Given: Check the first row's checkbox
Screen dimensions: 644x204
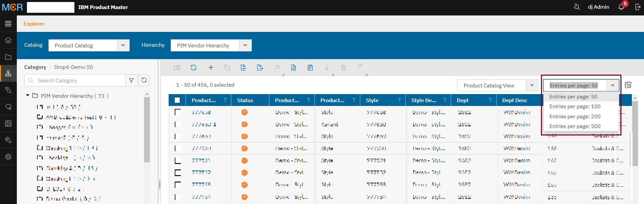Looking at the screenshot, I should [177, 112].
